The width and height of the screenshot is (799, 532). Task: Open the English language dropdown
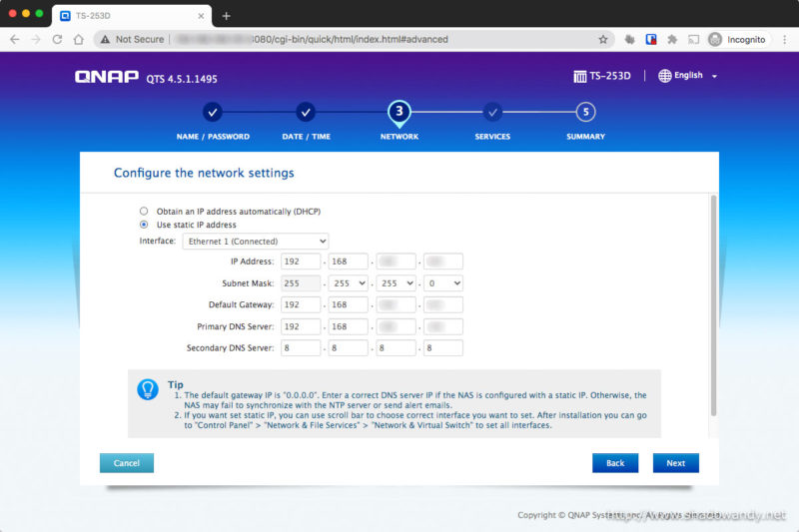687,76
